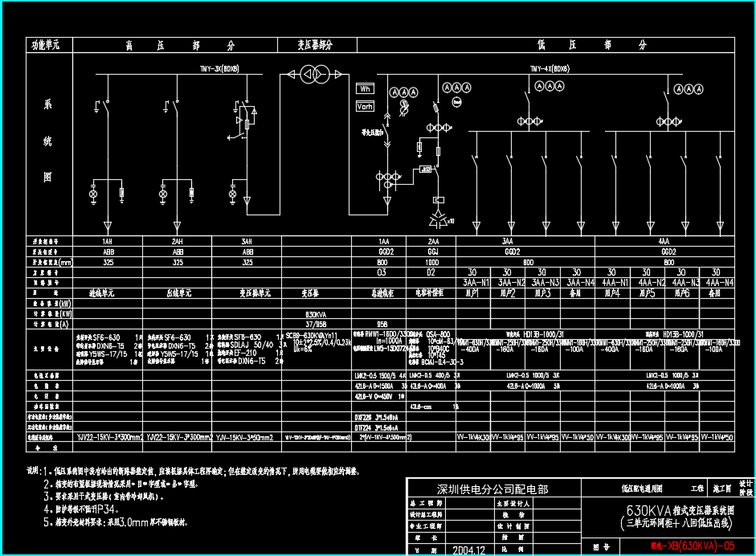The image size is (756, 556).
Task: Click the red drawing number XB(630KVA)-05
Action: (693, 546)
